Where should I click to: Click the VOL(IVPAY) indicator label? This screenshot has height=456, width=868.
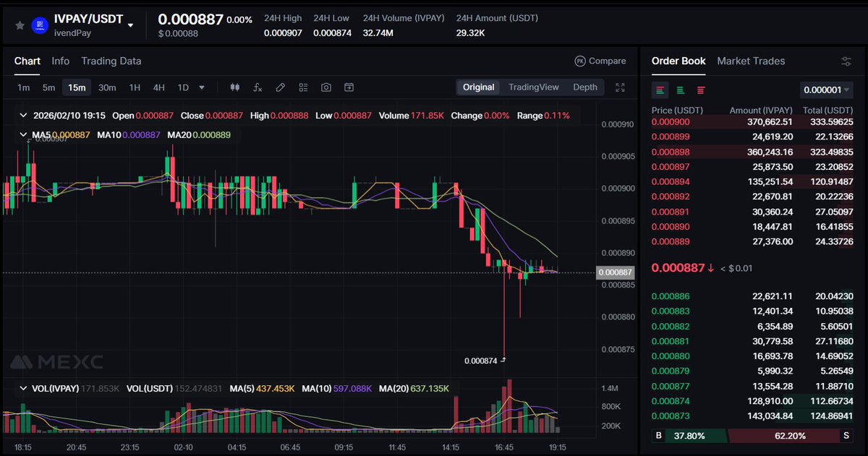[75, 389]
